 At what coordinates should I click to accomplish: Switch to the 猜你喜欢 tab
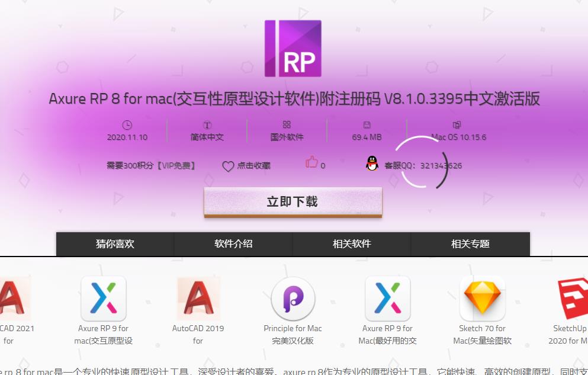pos(115,243)
